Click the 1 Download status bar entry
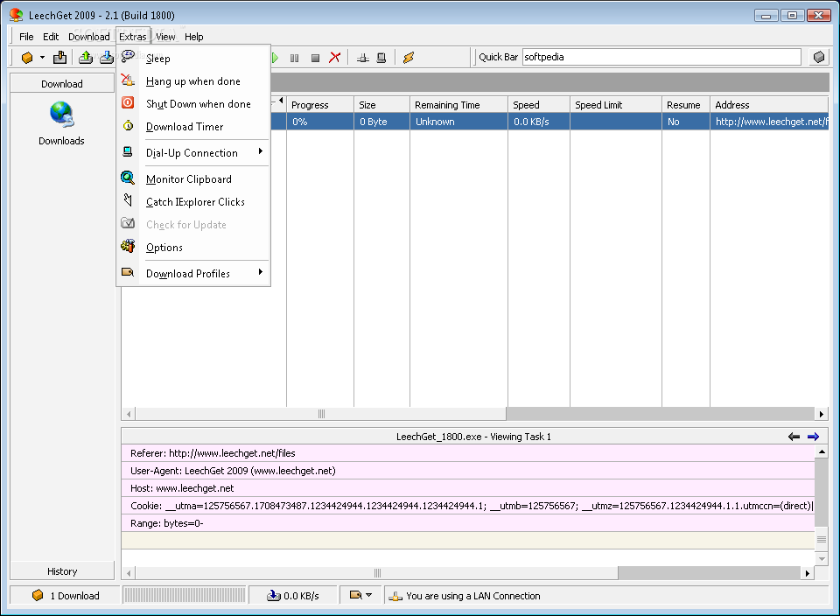Screen dimensions: 840x616 [x=66, y=596]
